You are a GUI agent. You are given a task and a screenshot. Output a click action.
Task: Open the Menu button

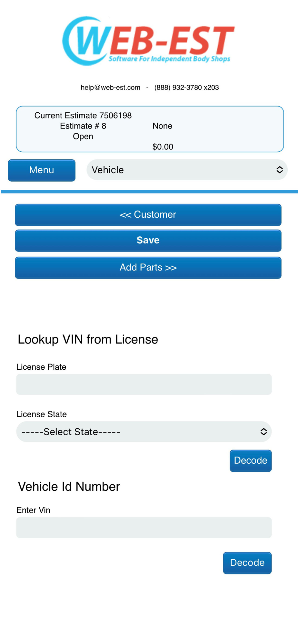(42, 170)
